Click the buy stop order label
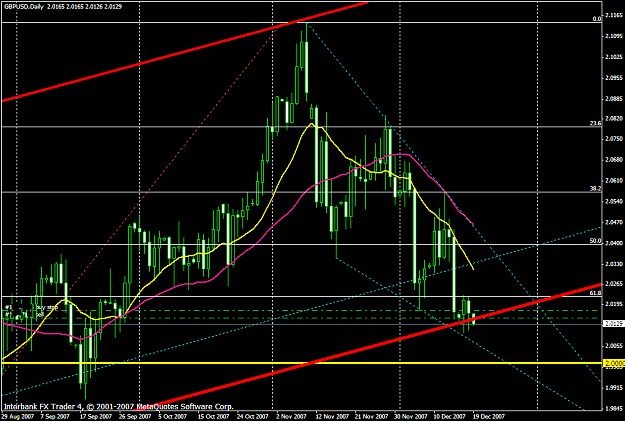 pyautogui.click(x=47, y=307)
